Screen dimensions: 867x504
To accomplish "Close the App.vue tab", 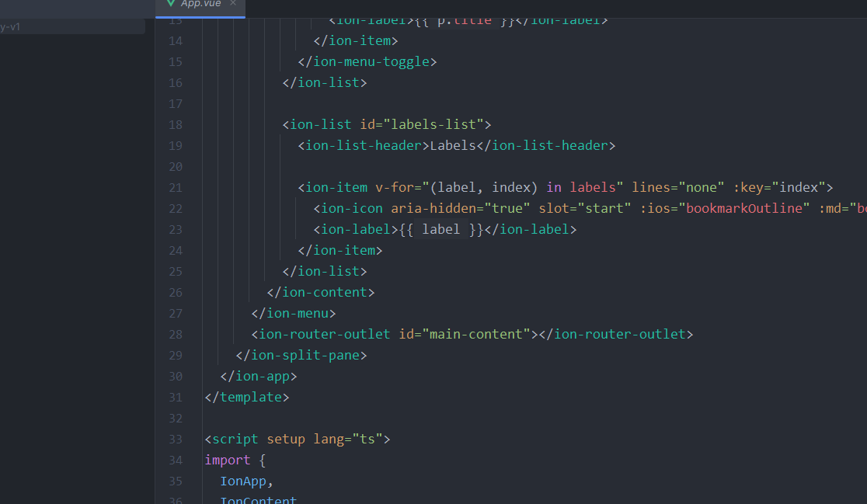I will pyautogui.click(x=233, y=3).
